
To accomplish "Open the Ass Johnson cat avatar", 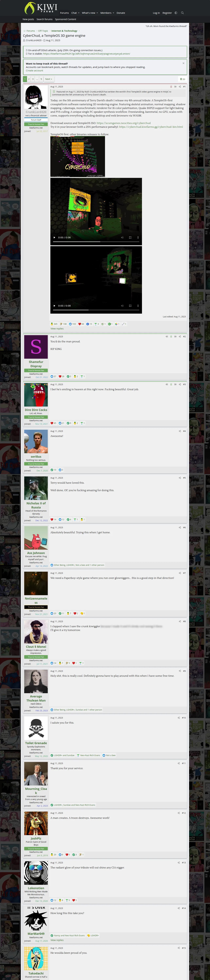I will pyautogui.click(x=36, y=538).
